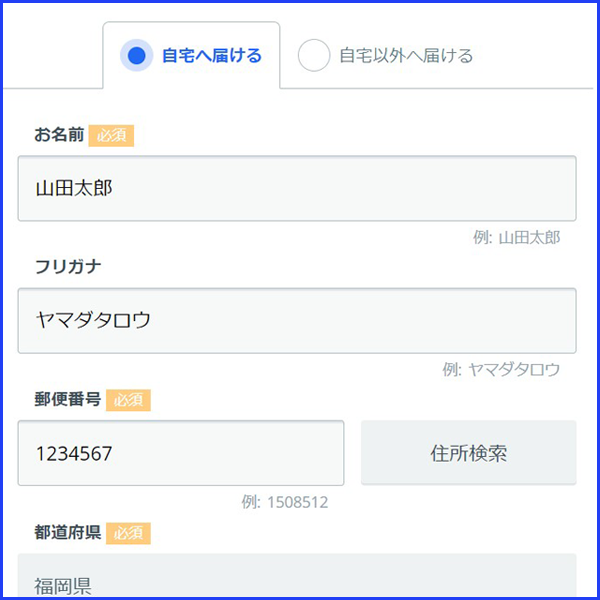Click the 郵便番号 field label

pos(67,399)
